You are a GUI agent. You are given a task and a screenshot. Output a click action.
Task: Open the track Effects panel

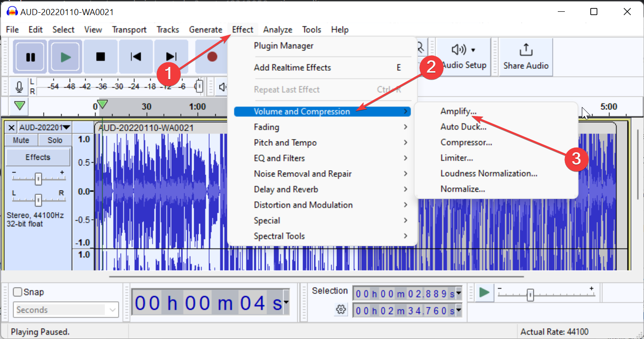click(38, 157)
